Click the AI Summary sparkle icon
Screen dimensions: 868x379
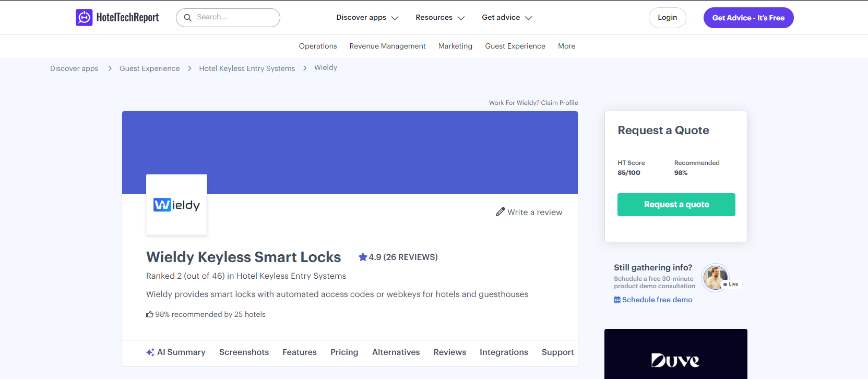point(150,352)
